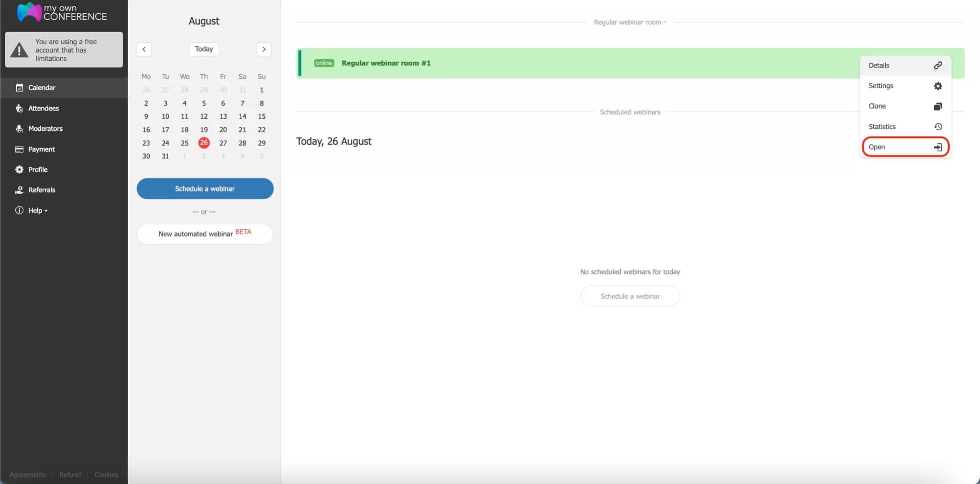Collapse the Regular webinar room chevron

click(x=665, y=22)
